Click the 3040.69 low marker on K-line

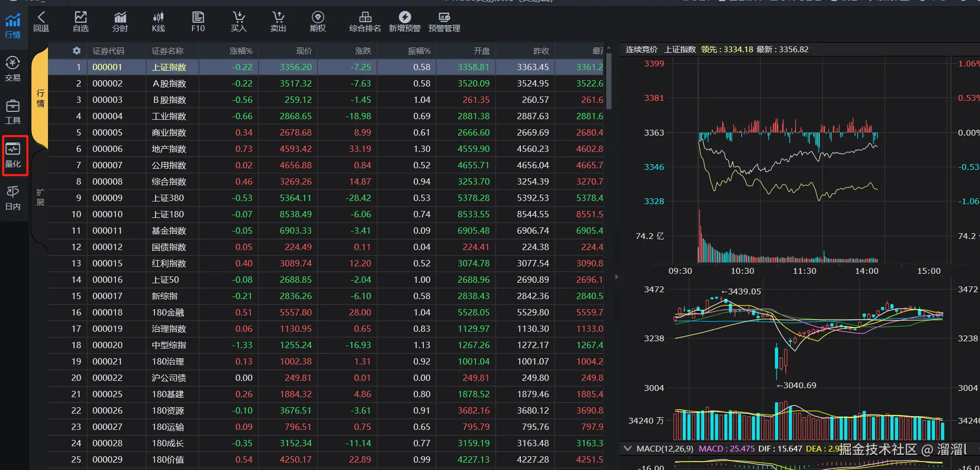click(x=797, y=385)
